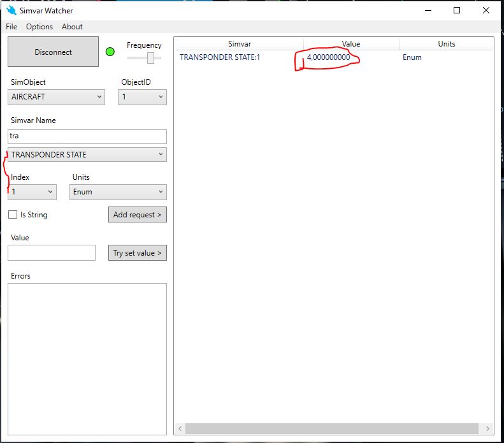Open the File menu
Viewport: 504px width, 443px height.
[x=11, y=27]
